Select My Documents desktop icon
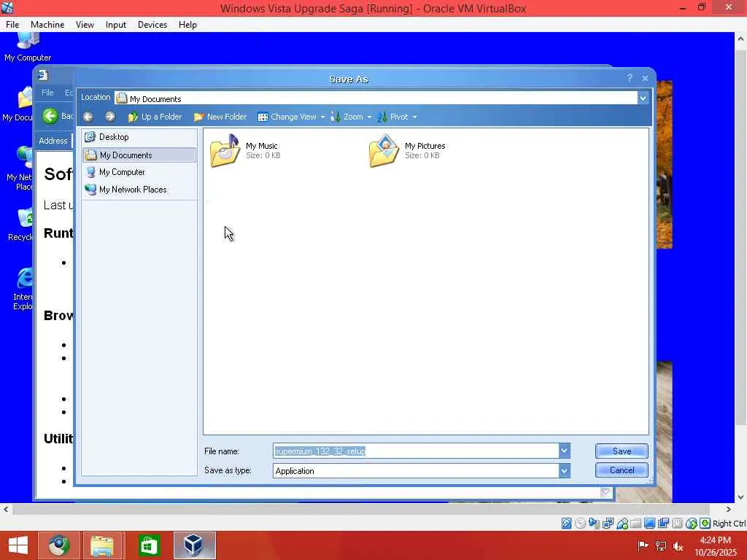 click(x=18, y=105)
